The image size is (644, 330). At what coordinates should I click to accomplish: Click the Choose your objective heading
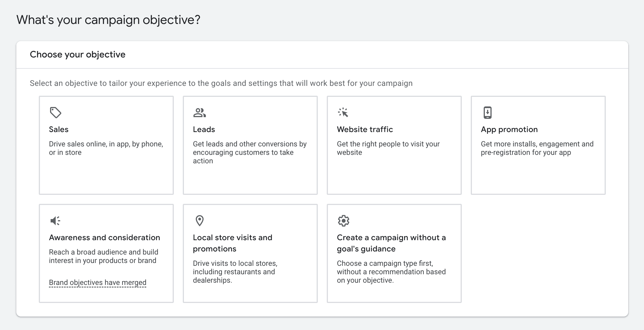click(78, 54)
